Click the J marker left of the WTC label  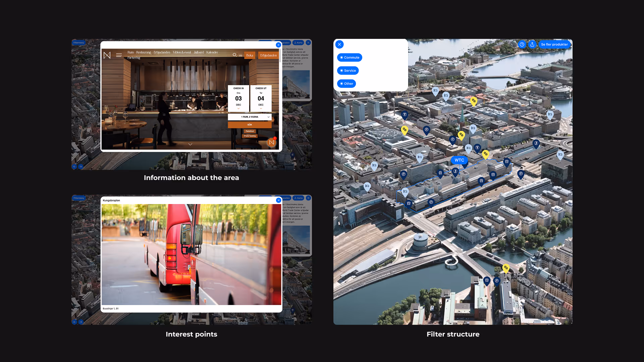pyautogui.click(x=455, y=171)
